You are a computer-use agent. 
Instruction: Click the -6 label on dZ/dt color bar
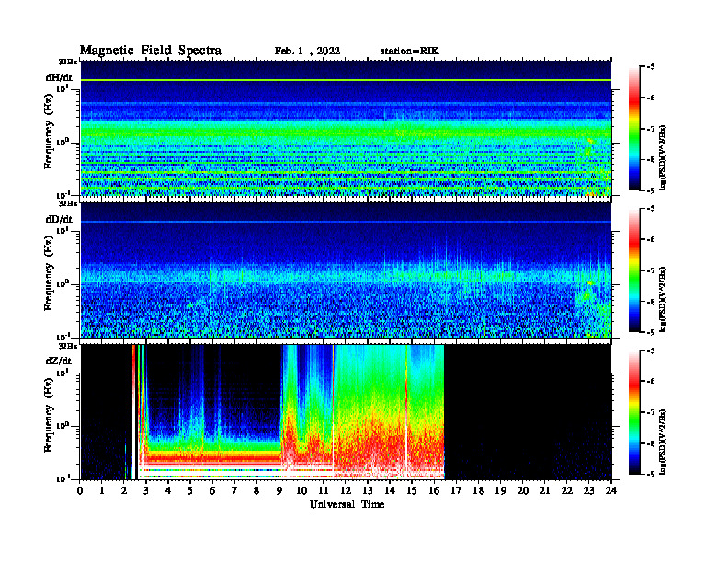(x=651, y=381)
